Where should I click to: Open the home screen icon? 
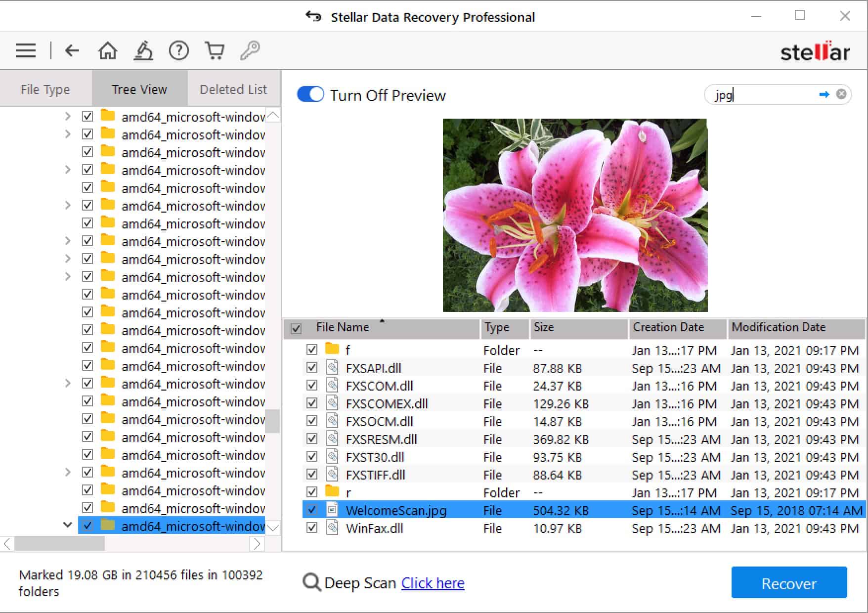click(108, 50)
